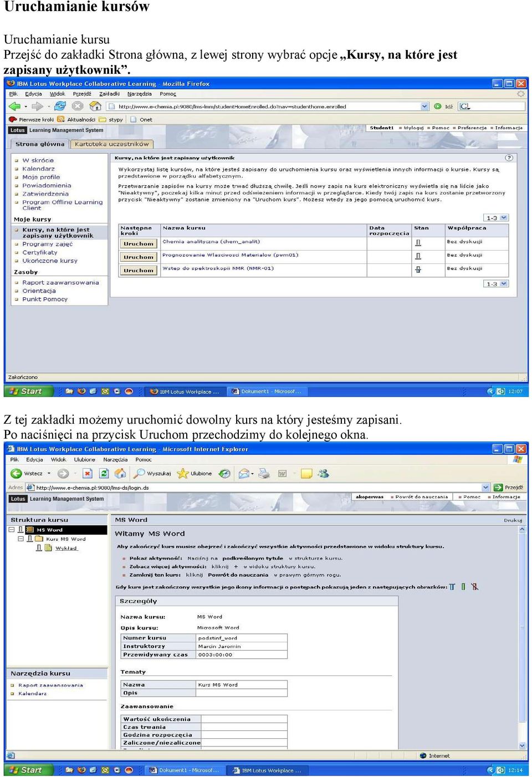
Task: Open the Aktualności RSS bookmark
Action: 76,119
